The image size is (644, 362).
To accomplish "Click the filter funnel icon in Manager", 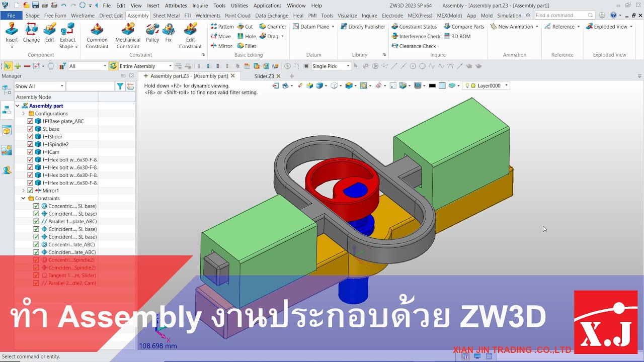I will [120, 86].
